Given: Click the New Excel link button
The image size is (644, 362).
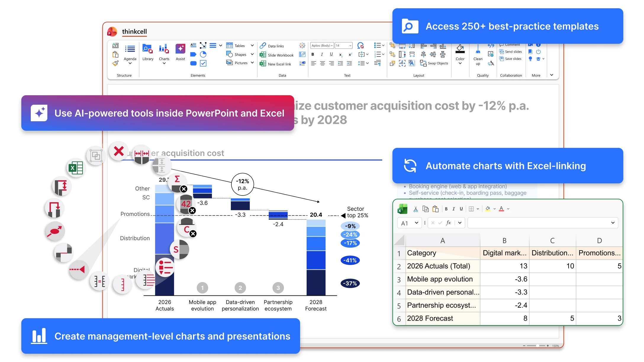Looking at the screenshot, I should [276, 64].
